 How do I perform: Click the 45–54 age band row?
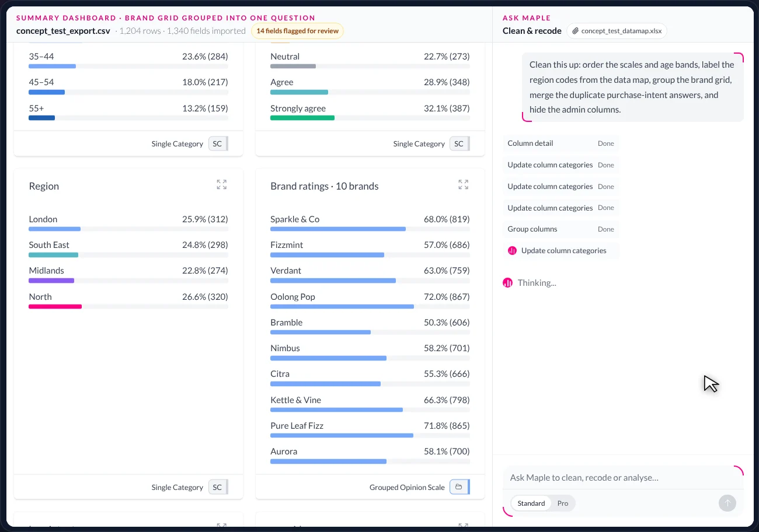[128, 86]
